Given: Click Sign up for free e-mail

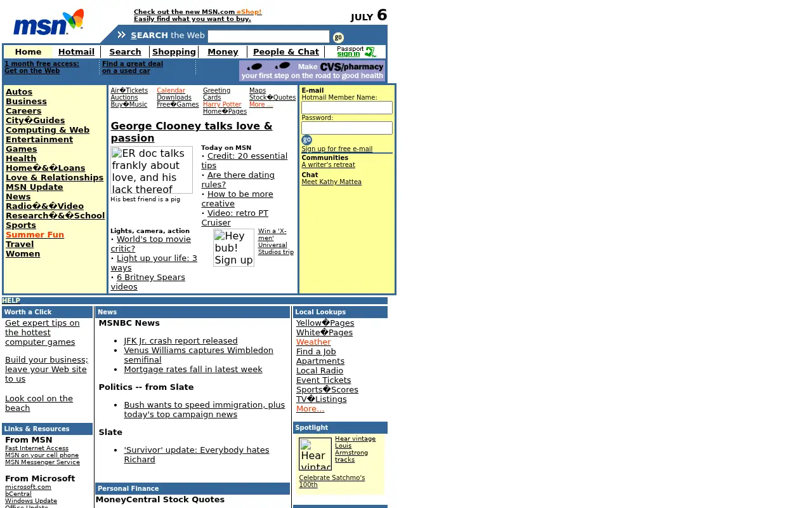Looking at the screenshot, I should click(x=337, y=149).
